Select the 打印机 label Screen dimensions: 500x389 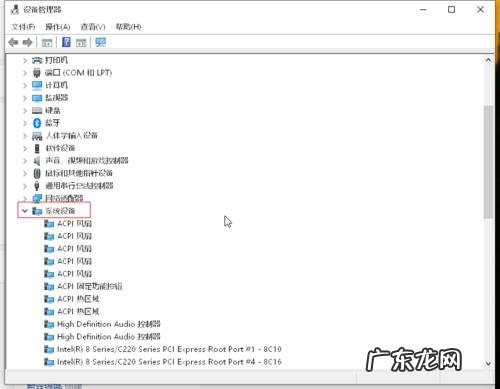[56, 60]
